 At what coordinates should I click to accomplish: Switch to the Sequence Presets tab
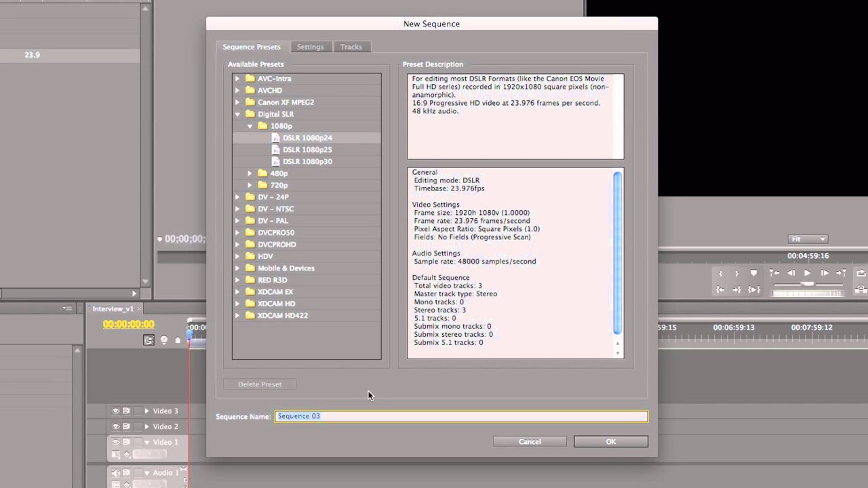[x=252, y=47]
